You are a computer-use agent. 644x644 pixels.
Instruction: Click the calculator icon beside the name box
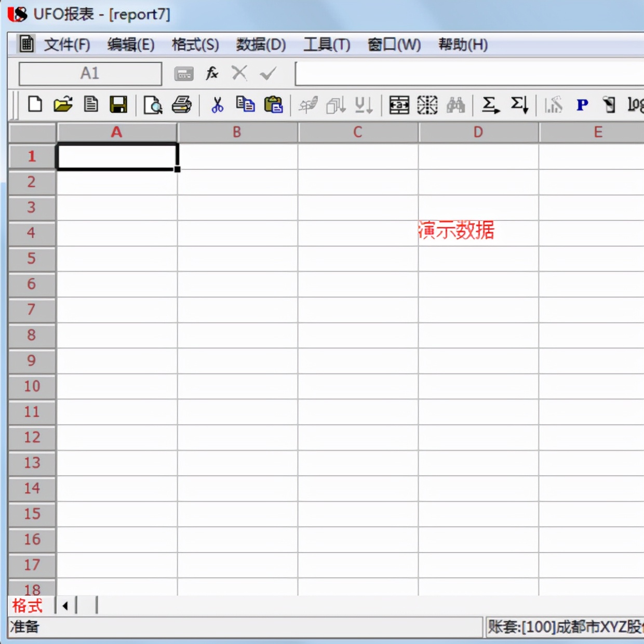point(183,73)
